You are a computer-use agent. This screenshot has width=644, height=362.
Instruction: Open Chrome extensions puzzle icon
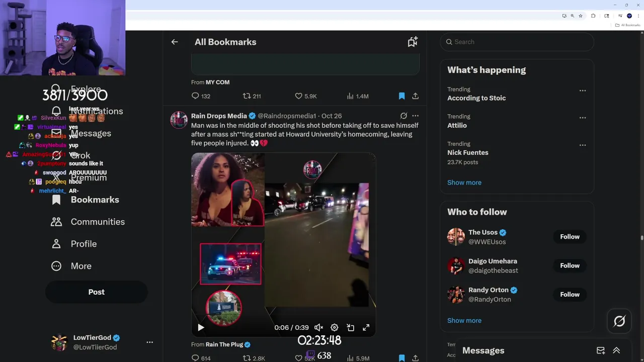click(x=593, y=16)
